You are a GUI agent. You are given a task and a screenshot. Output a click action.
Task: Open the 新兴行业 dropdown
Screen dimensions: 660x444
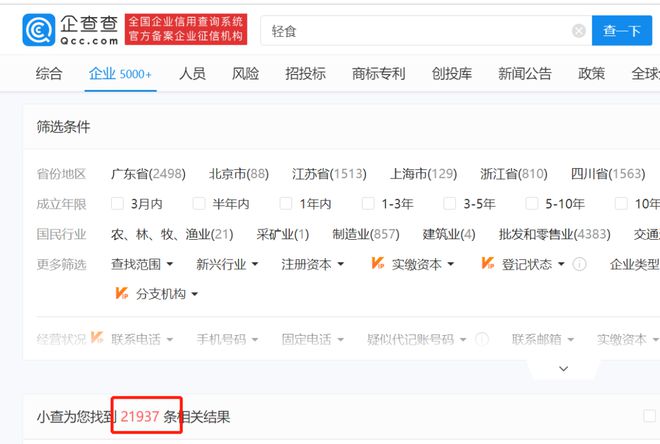coord(227,264)
